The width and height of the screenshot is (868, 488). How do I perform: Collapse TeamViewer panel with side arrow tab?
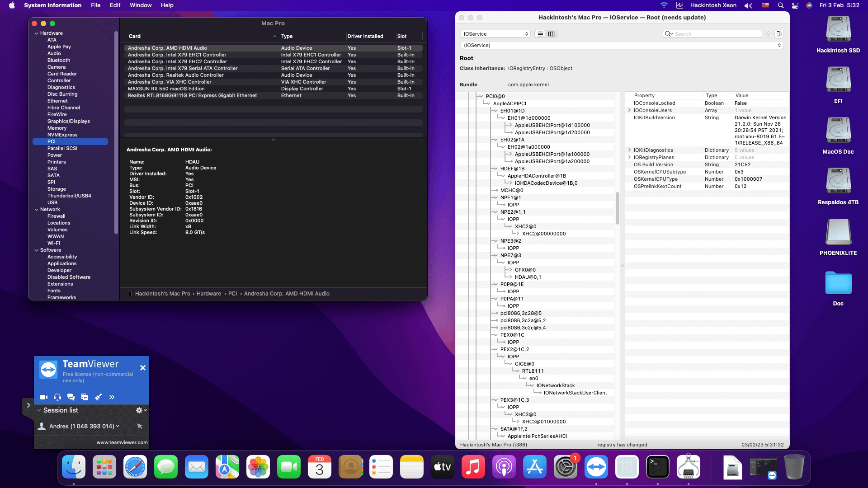point(28,406)
